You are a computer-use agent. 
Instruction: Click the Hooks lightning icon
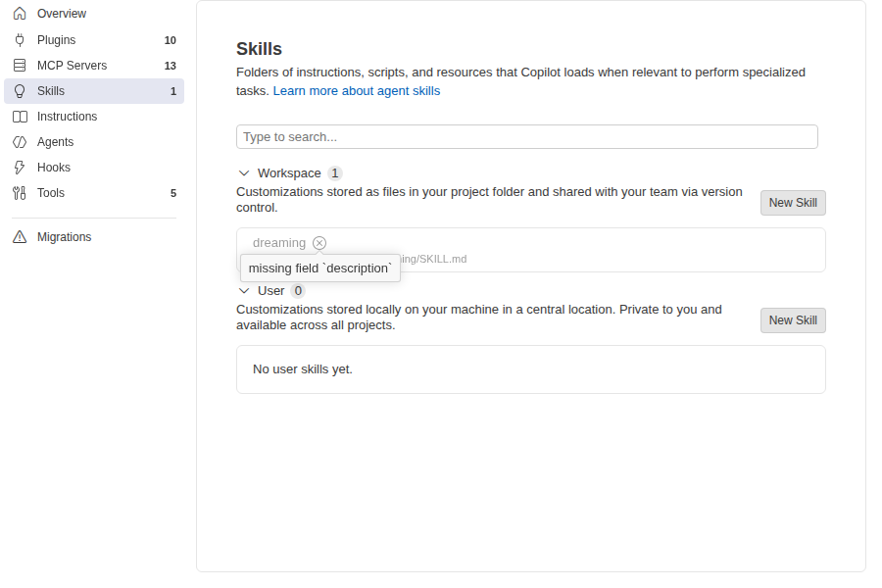click(x=20, y=168)
